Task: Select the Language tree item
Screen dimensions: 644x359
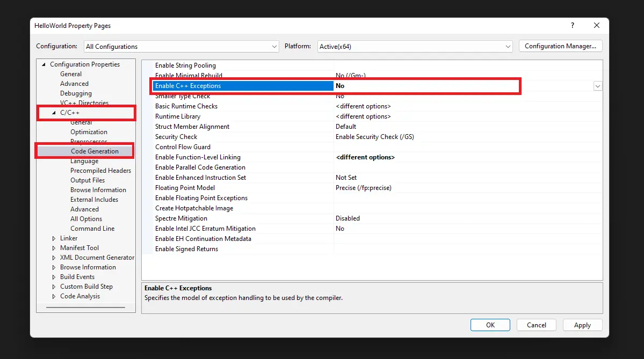Action: [x=84, y=161]
